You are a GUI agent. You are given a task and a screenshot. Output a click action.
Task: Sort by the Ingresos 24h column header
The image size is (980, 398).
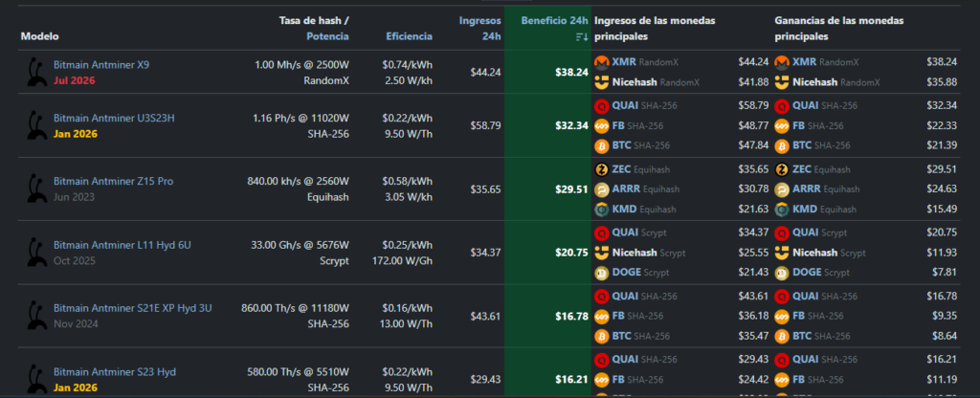tap(480, 28)
